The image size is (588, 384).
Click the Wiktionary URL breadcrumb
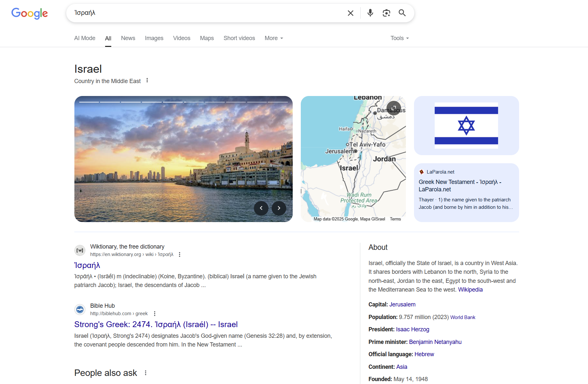tap(132, 254)
